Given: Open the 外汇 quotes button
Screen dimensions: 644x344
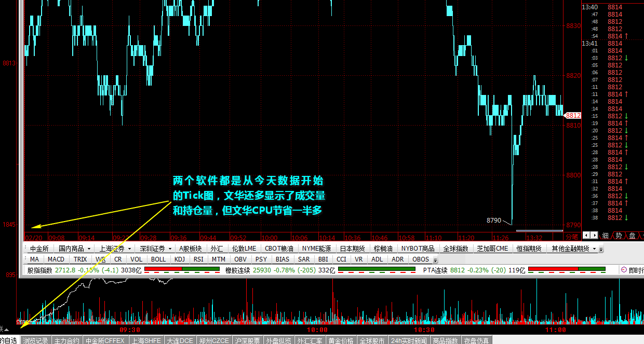Looking at the screenshot, I should pyautogui.click(x=217, y=249).
